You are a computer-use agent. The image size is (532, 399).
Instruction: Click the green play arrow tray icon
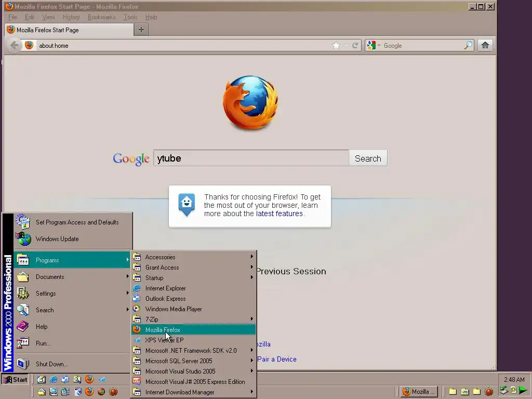(523, 391)
